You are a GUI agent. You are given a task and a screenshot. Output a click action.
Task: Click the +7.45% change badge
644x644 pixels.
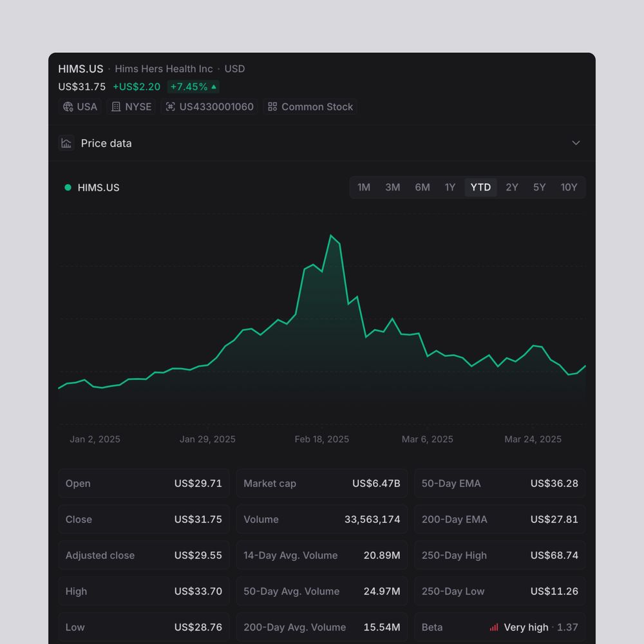click(x=193, y=87)
